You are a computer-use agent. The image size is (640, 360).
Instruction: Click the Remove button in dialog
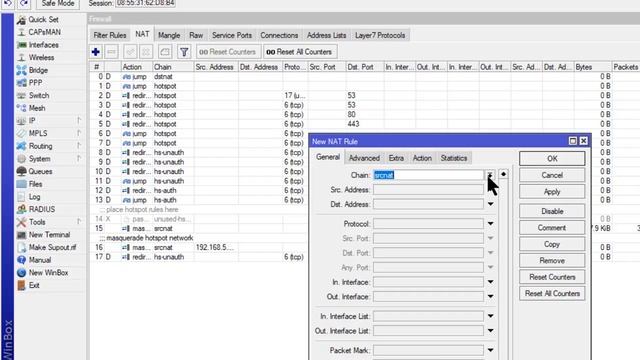552,260
